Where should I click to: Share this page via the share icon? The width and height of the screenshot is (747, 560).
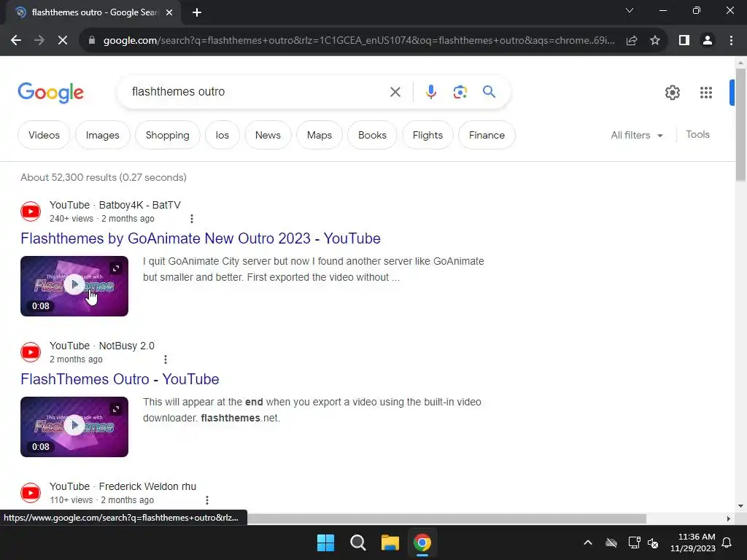click(632, 41)
